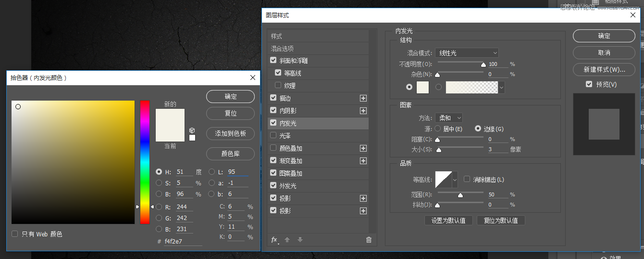Click the plus icon beside 描边

click(x=363, y=98)
